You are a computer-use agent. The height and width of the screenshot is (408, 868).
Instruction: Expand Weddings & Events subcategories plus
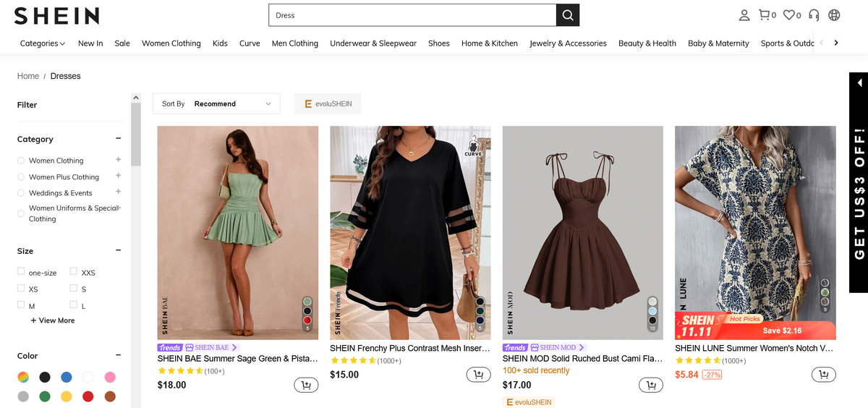pyautogui.click(x=118, y=192)
